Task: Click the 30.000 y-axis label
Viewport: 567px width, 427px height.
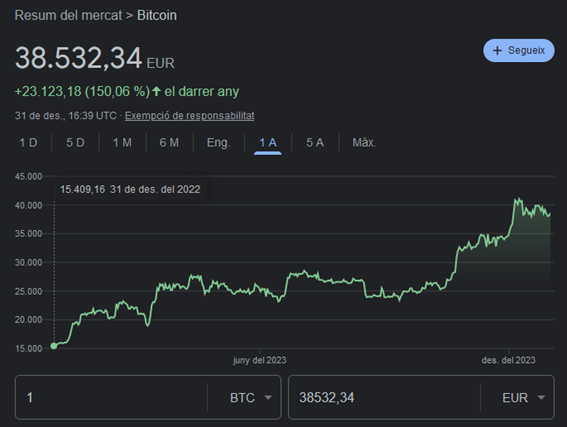Action: point(29,262)
